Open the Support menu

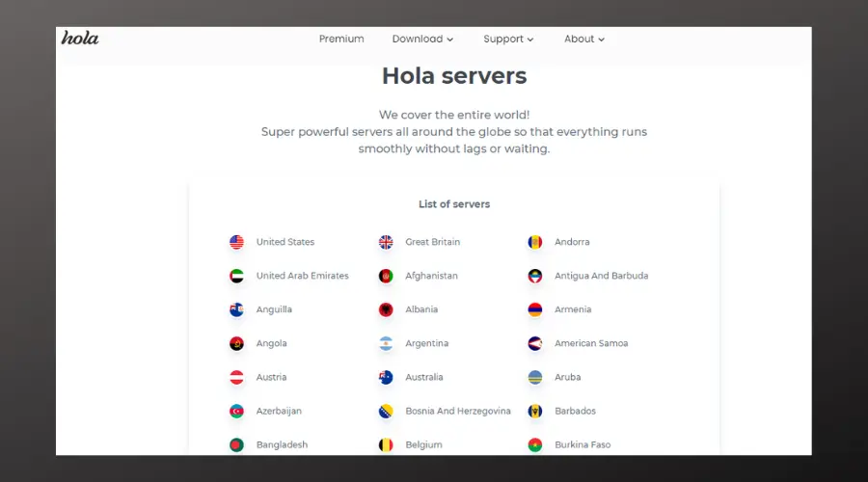click(508, 39)
